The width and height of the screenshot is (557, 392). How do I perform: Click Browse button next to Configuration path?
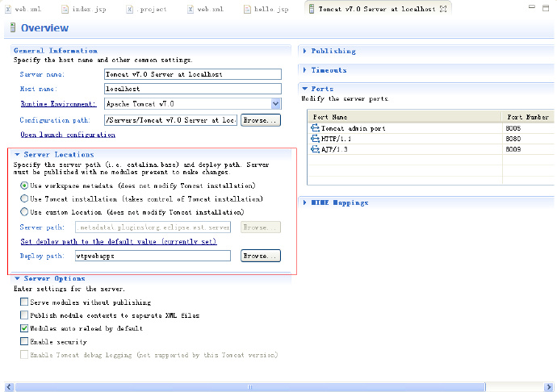click(x=261, y=120)
